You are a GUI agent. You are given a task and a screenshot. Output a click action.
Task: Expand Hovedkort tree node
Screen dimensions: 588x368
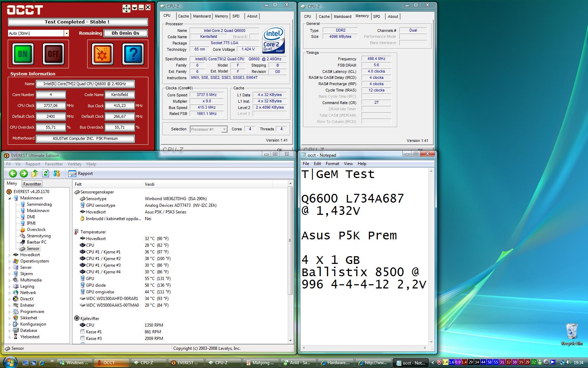click(x=10, y=255)
